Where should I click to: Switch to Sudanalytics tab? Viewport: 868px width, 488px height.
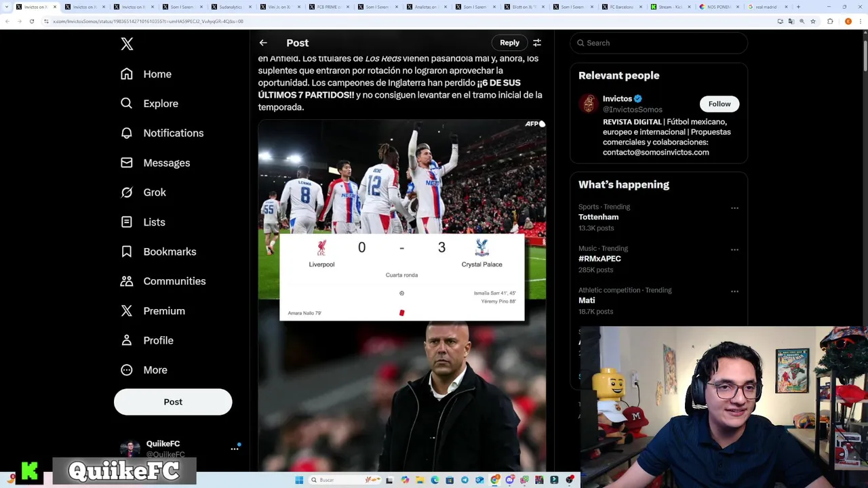[x=232, y=7]
